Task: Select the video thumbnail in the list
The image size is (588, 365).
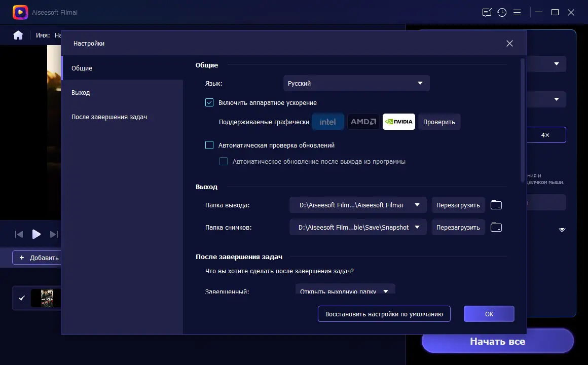Action: tap(47, 298)
